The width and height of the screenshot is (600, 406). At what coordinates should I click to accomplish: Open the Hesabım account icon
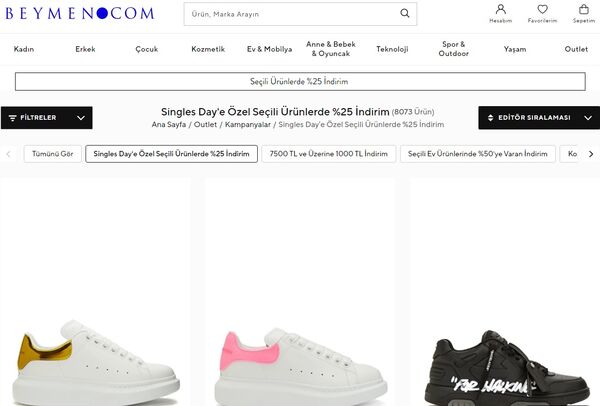click(x=500, y=13)
